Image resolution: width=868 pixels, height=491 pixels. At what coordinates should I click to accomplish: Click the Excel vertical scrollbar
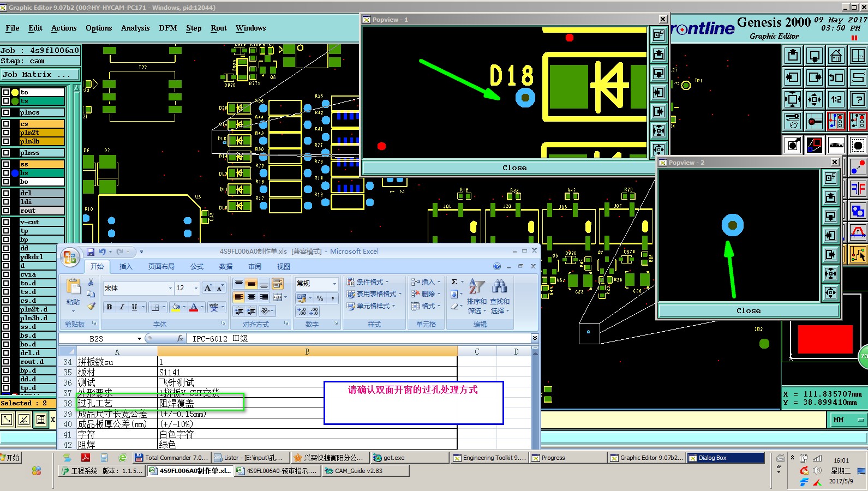click(x=535, y=401)
